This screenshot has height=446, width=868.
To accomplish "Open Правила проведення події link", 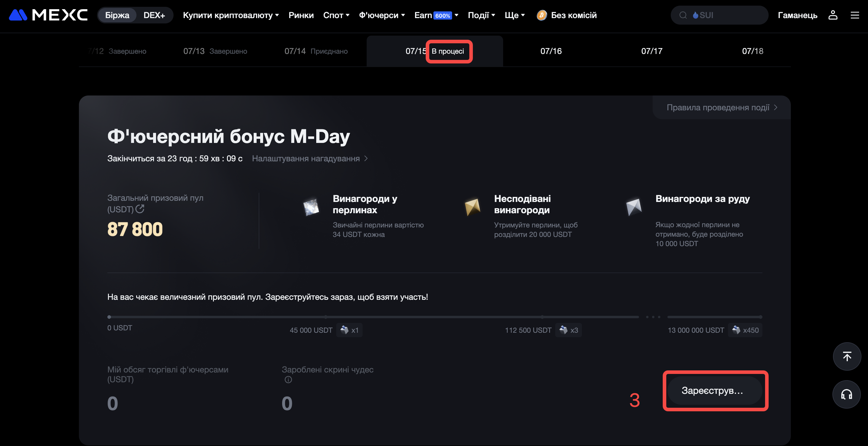I will click(x=722, y=107).
